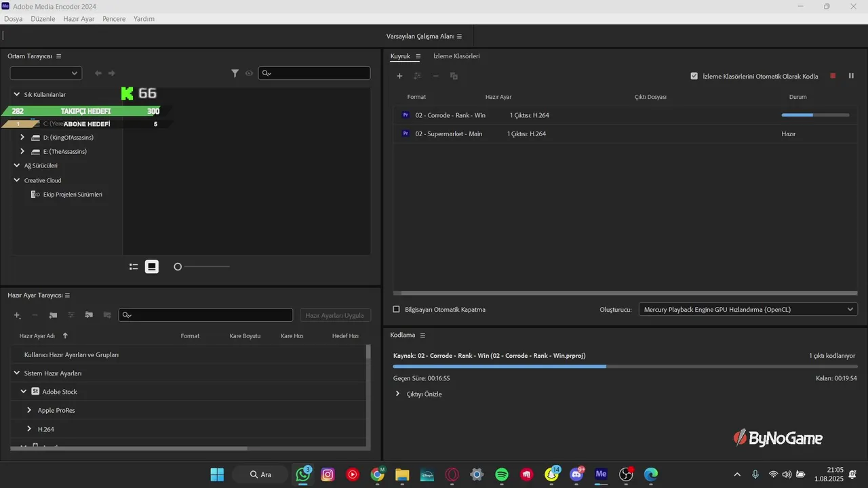868x488 pixels.
Task: Open the Pencere menu
Action: click(114, 19)
